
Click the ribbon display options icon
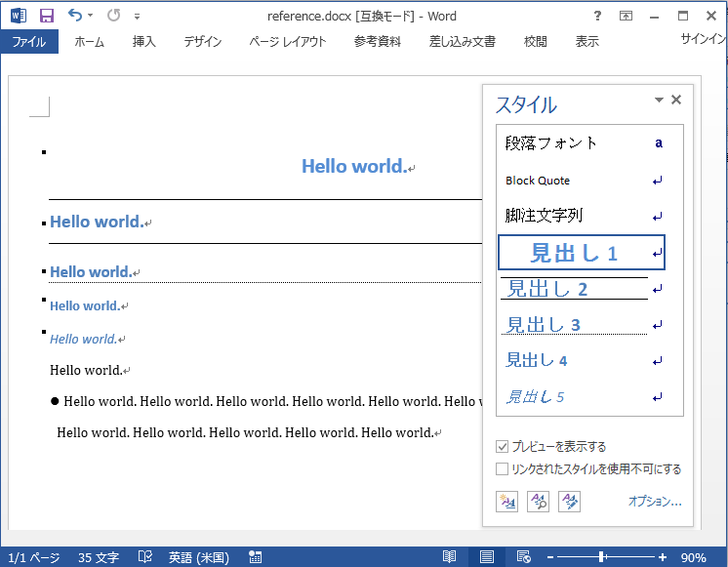pos(626,16)
